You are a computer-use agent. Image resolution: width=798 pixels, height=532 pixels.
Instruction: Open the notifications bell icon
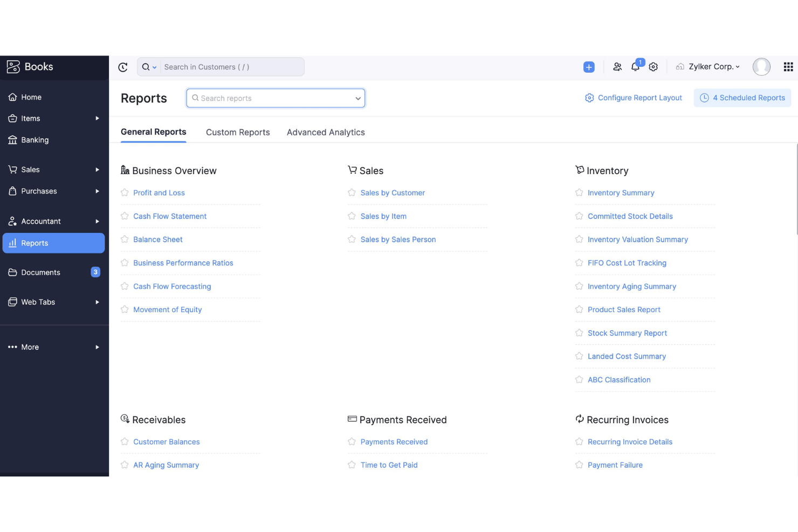click(x=635, y=67)
